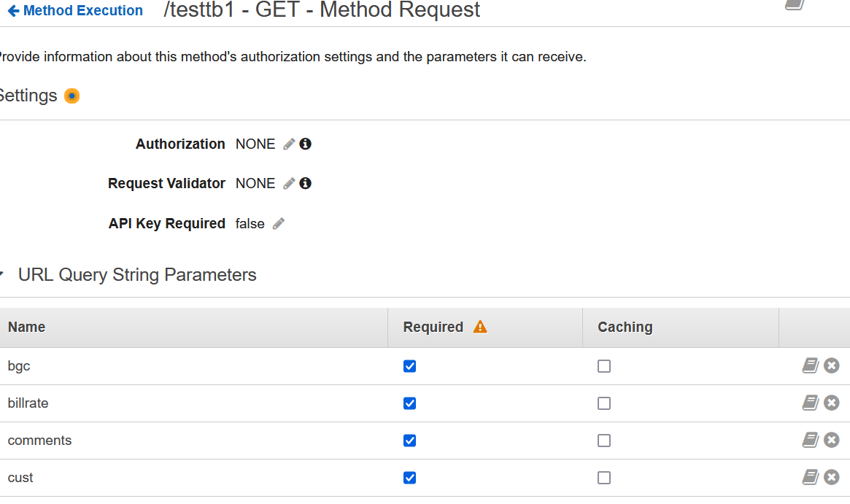
Task: Enable Caching for the cust parameter
Action: click(604, 478)
